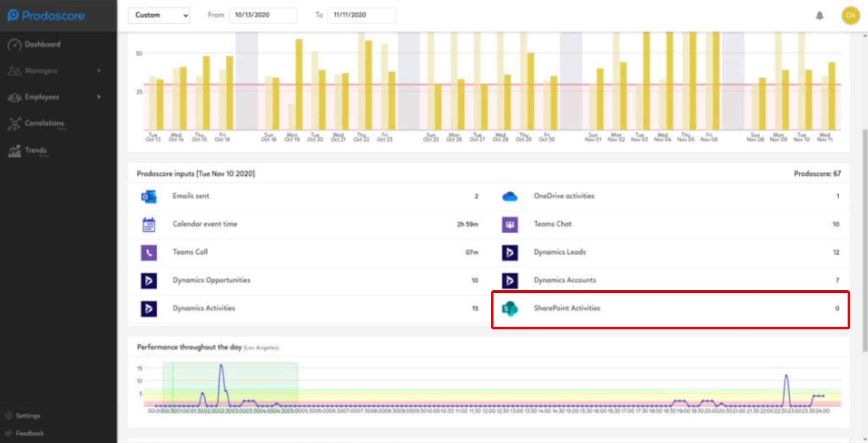Select the Dynamics Opportunities label
868x443 pixels.
(211, 280)
